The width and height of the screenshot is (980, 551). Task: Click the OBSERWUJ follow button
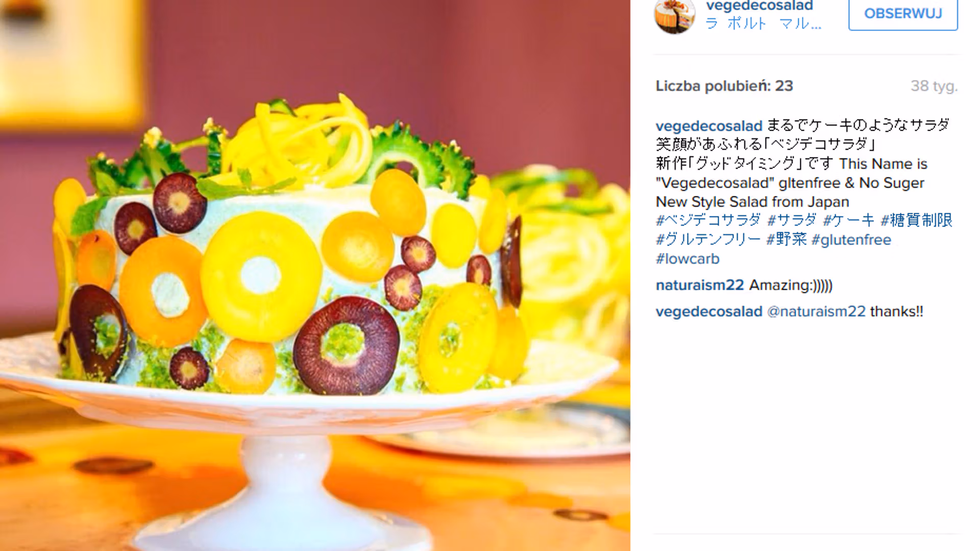(x=903, y=14)
